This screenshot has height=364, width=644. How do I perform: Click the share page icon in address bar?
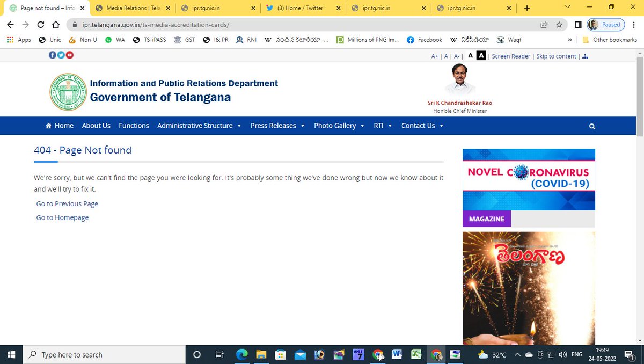[x=544, y=25]
